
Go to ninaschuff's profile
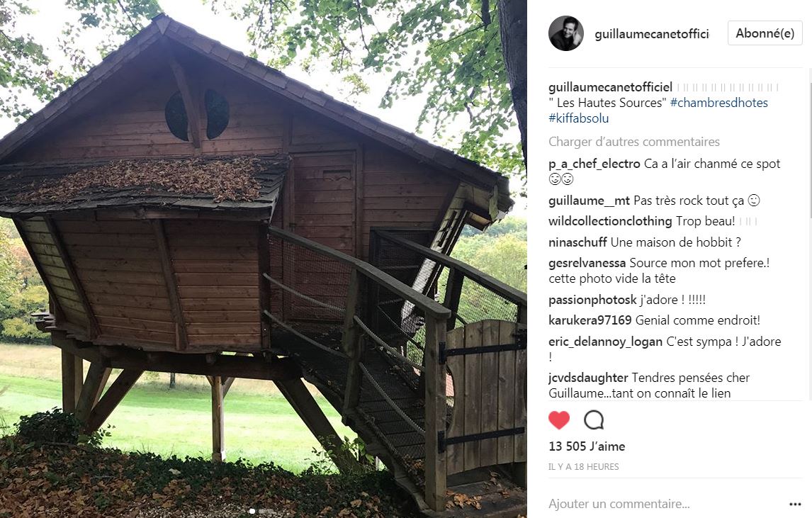coord(577,242)
